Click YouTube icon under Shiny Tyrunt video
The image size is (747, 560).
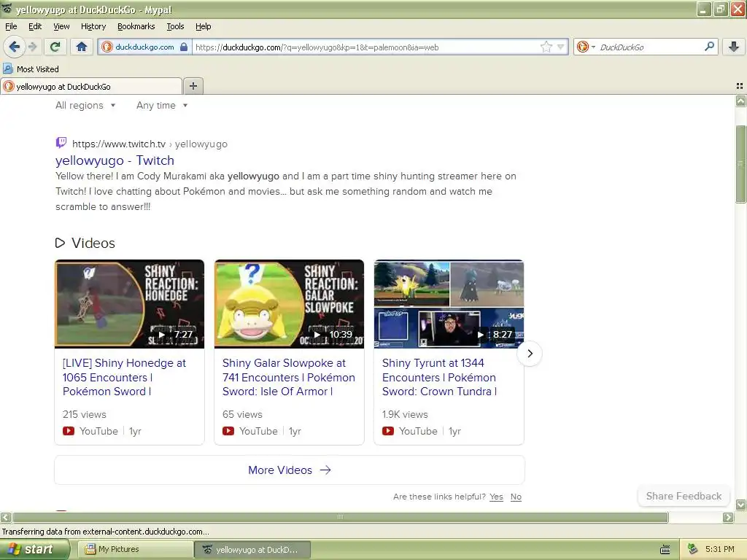point(388,431)
